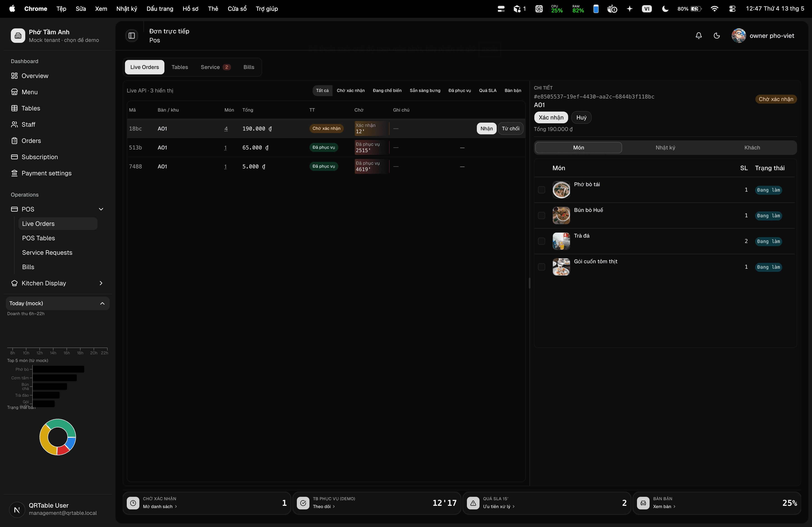Toggle the sidebar panel icon
Viewport: 812px width, 527px height.
pyautogui.click(x=132, y=36)
